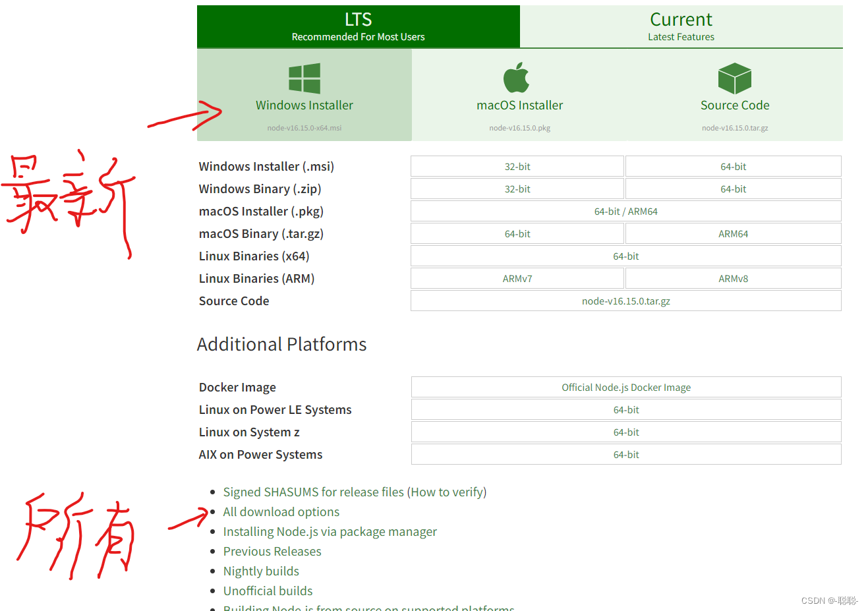Image resolution: width=868 pixels, height=611 pixels.
Task: Click the Docker Image row label
Action: coord(237,388)
